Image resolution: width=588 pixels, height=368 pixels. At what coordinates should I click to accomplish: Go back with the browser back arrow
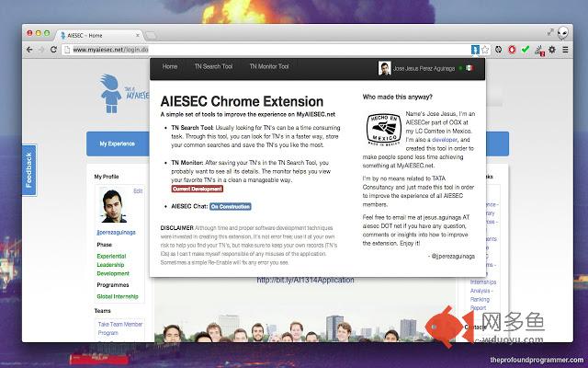(x=29, y=50)
